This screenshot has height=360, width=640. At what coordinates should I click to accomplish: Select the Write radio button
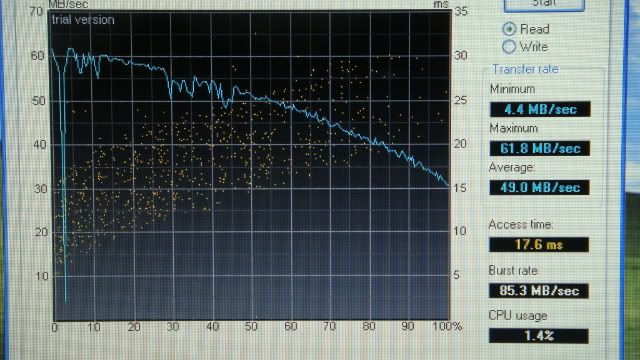tap(509, 47)
